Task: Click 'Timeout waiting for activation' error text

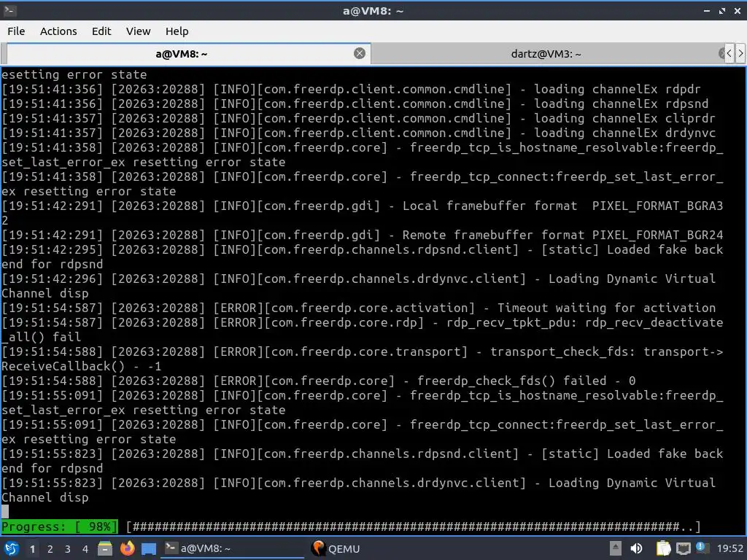Action: (x=606, y=308)
